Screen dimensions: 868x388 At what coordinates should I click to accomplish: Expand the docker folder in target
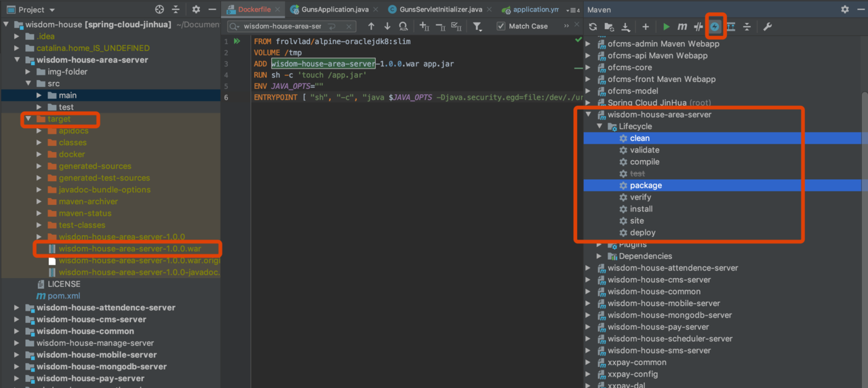coord(40,154)
